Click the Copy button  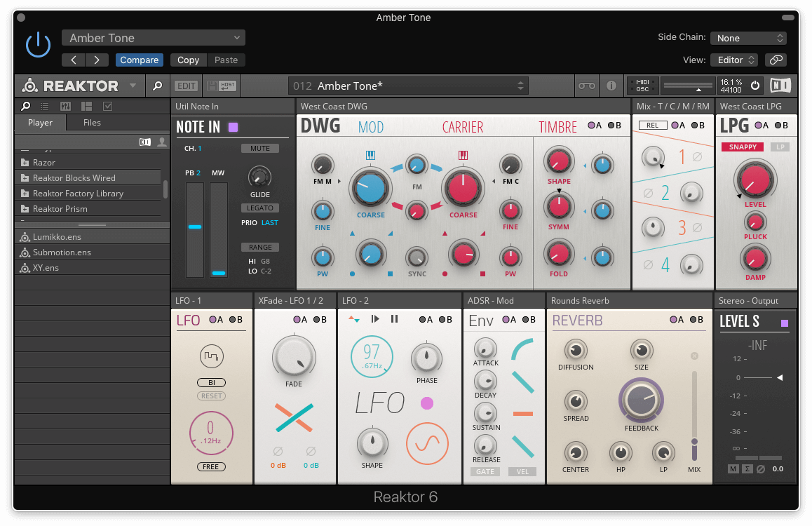188,60
